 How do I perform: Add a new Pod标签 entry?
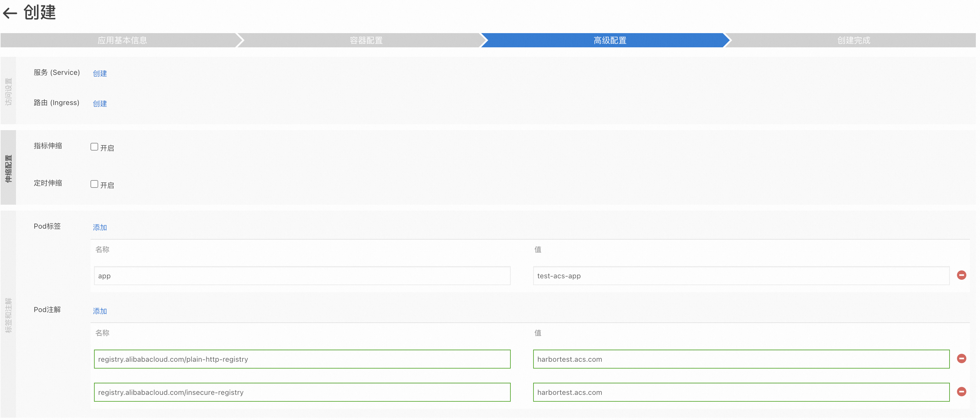click(100, 227)
